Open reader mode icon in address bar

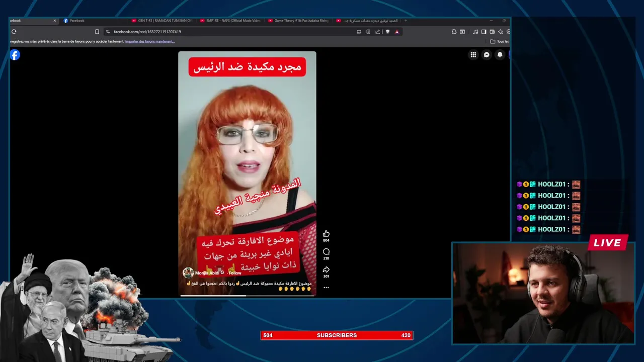coord(368,32)
